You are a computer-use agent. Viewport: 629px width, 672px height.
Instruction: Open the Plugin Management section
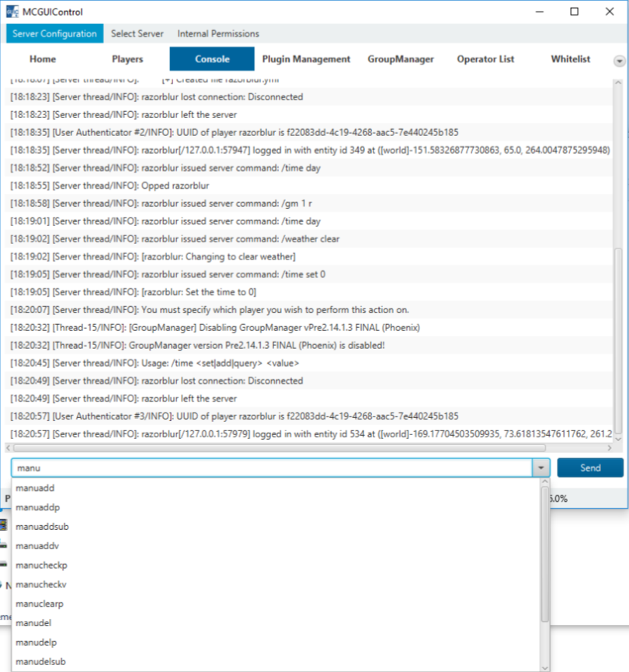pos(306,59)
